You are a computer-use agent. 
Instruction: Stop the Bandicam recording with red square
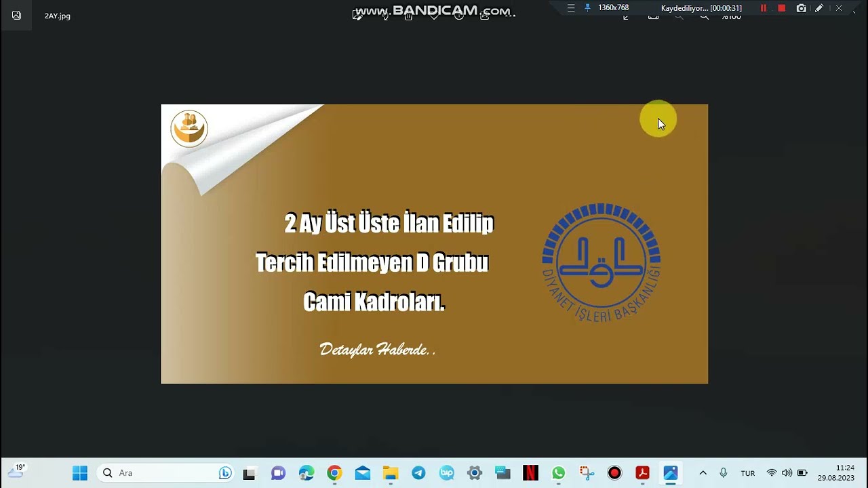[782, 8]
